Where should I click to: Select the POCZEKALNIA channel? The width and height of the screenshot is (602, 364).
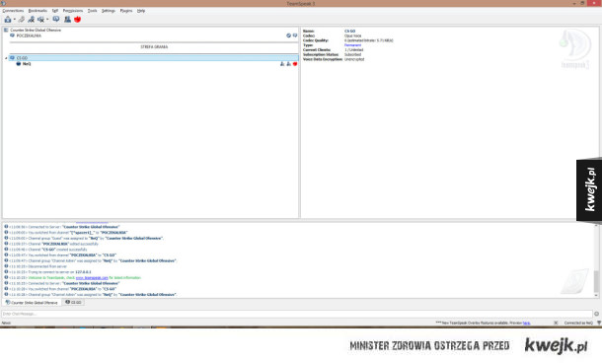click(29, 36)
